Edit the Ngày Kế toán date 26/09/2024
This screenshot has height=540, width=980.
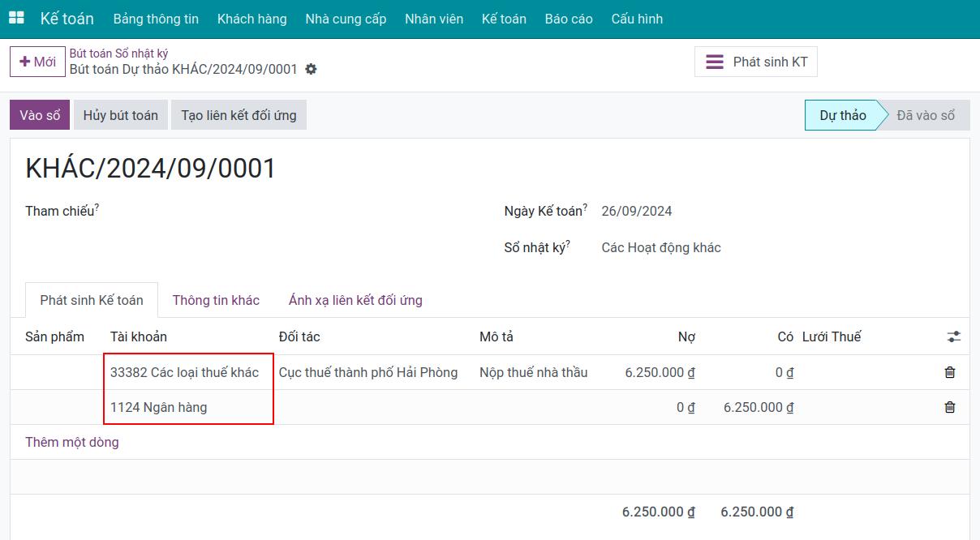click(637, 212)
